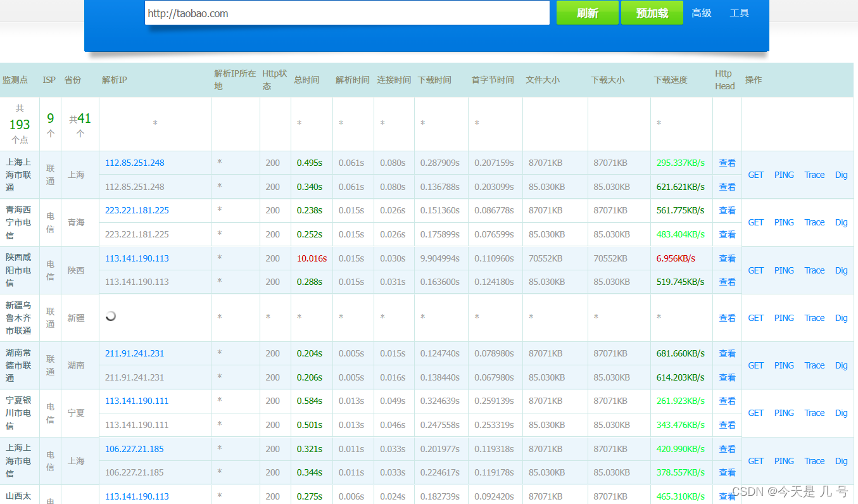Click the 0.495s total time value
858x504 pixels.
coord(310,163)
